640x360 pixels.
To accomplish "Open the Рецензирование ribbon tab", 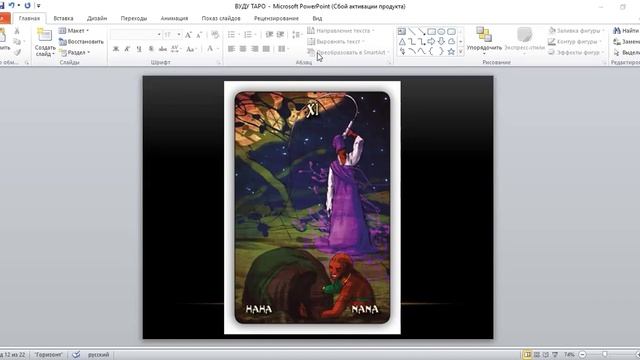I will [x=276, y=18].
